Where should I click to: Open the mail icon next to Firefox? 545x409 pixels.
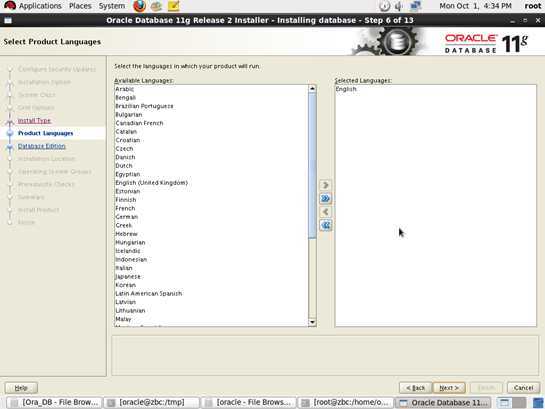pyautogui.click(x=156, y=6)
